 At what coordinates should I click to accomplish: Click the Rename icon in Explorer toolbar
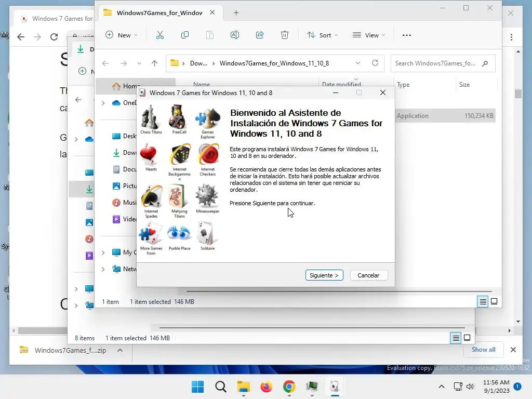(x=235, y=35)
